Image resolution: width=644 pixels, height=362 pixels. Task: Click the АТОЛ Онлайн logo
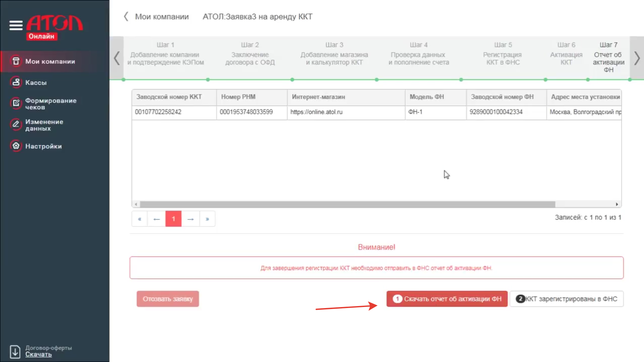(54, 27)
